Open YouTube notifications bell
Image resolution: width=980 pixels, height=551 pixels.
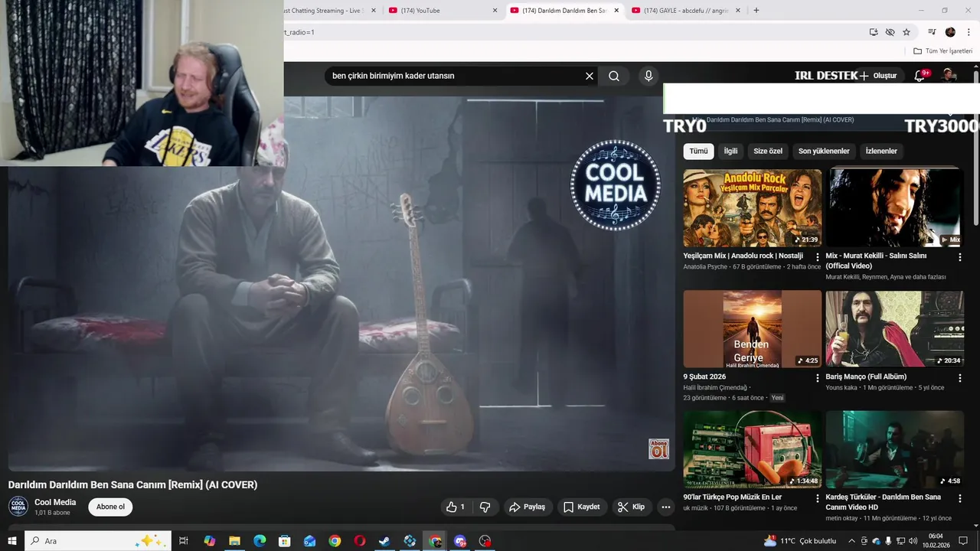pyautogui.click(x=921, y=75)
